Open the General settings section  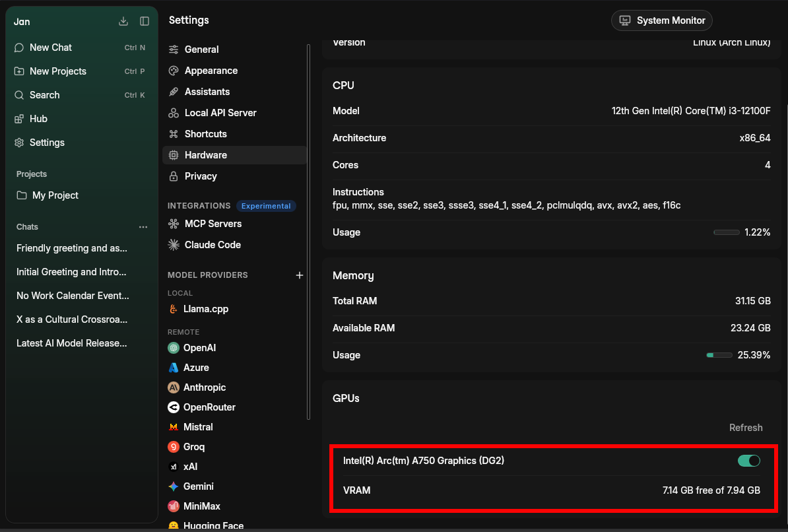[234, 50]
